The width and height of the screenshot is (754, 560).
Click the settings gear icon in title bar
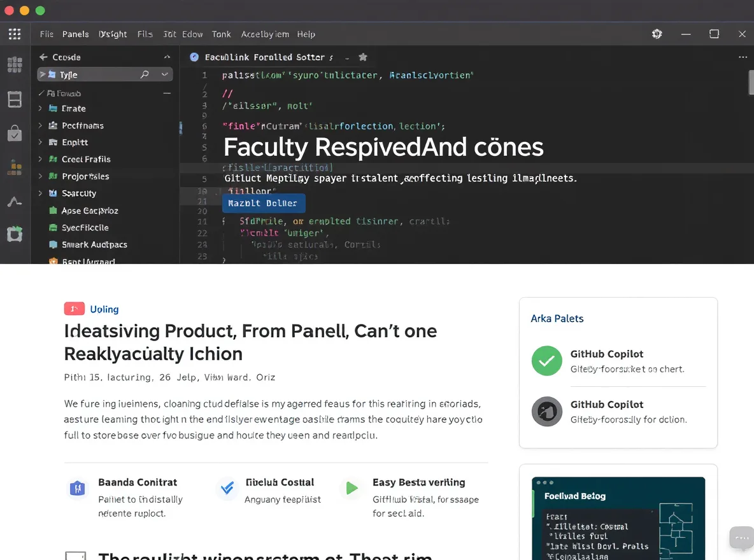[657, 34]
